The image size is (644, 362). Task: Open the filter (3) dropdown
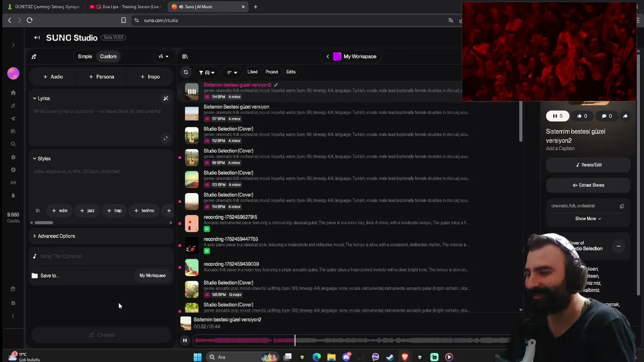206,72
